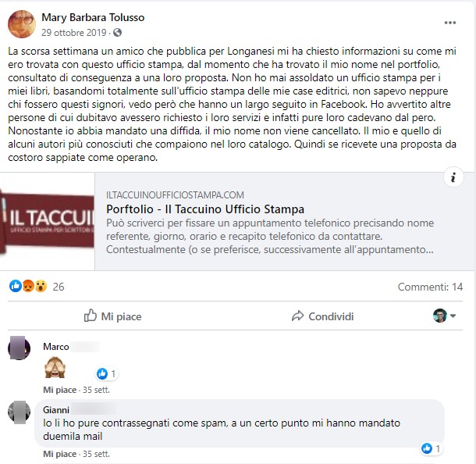View the 26 reactions count
The width and height of the screenshot is (476, 464).
tap(59, 287)
